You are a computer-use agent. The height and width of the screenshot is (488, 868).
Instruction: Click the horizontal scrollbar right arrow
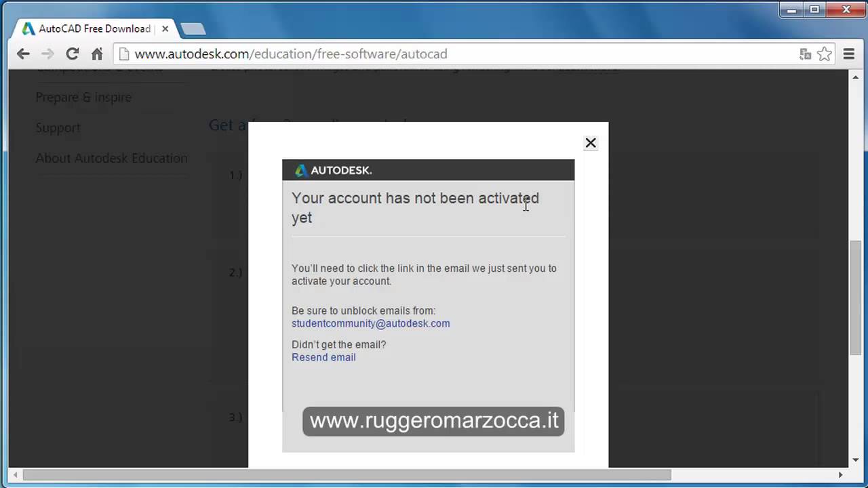840,474
